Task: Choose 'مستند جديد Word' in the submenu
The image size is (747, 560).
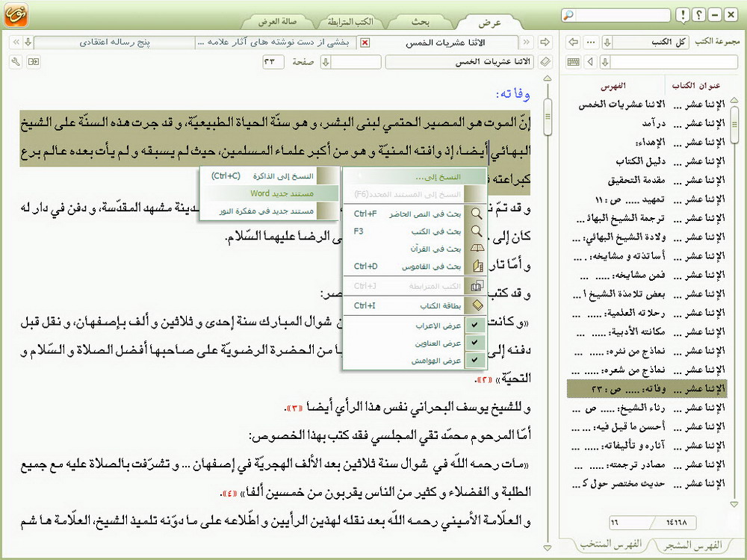Action: pyautogui.click(x=269, y=193)
